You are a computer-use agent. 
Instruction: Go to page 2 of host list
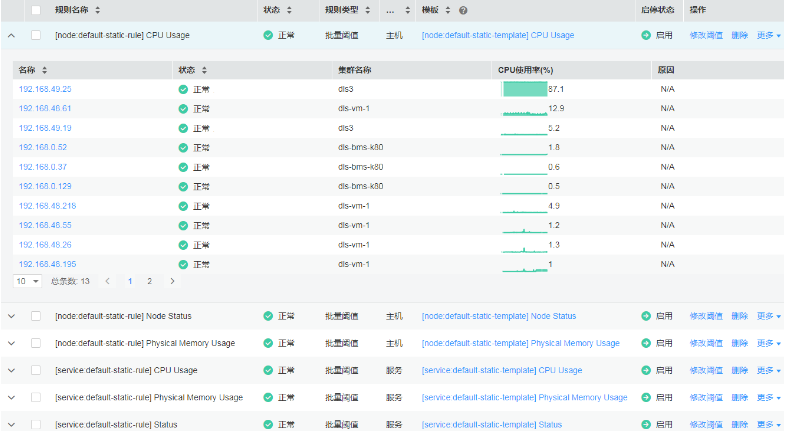click(x=149, y=281)
